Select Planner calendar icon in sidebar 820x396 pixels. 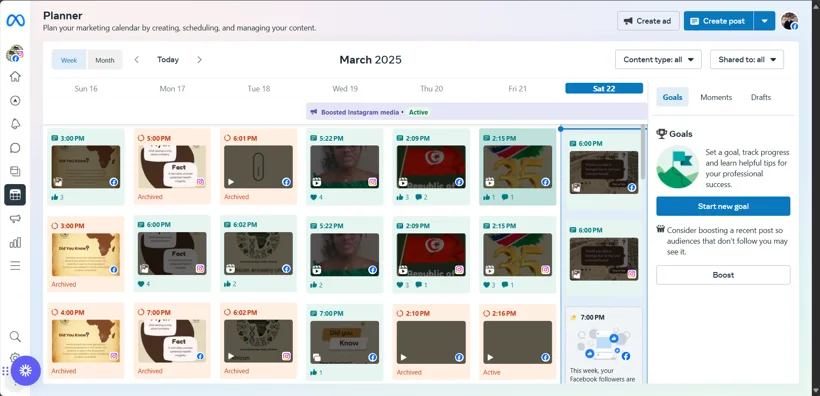(x=15, y=195)
